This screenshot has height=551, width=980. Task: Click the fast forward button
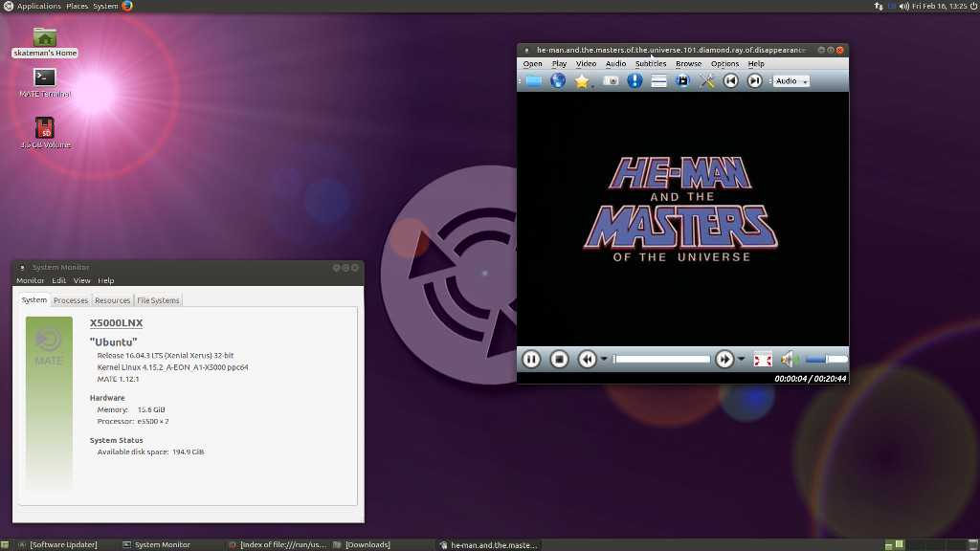724,360
